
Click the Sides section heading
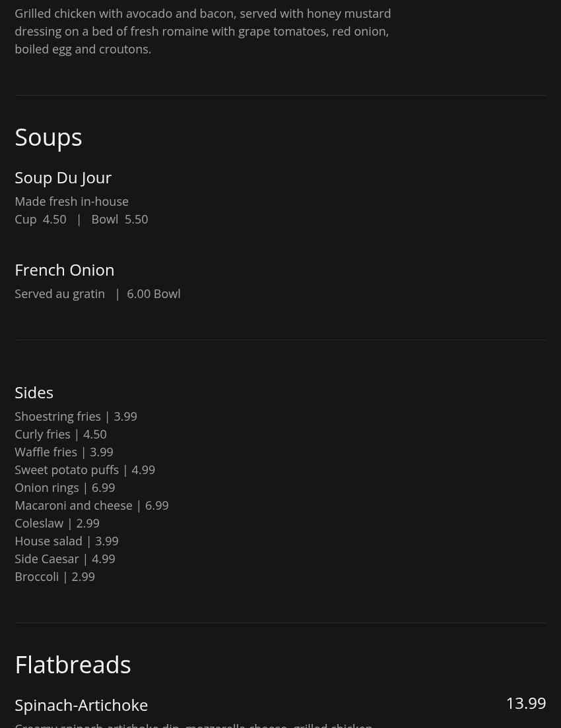34,392
